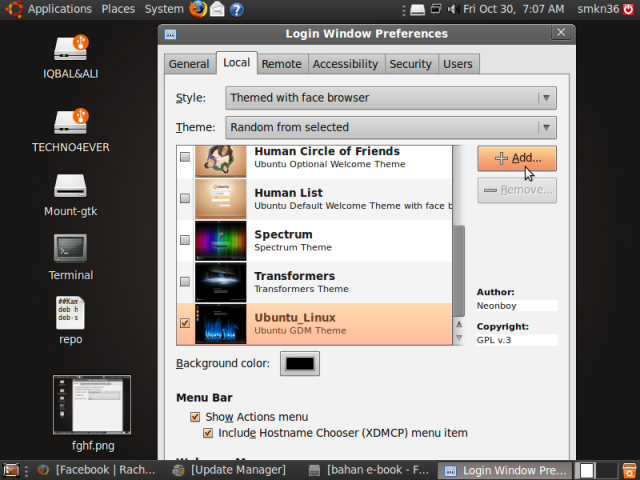This screenshot has height=480, width=640.
Task: Click the theme list scroll up arrow
Action: 459,324
